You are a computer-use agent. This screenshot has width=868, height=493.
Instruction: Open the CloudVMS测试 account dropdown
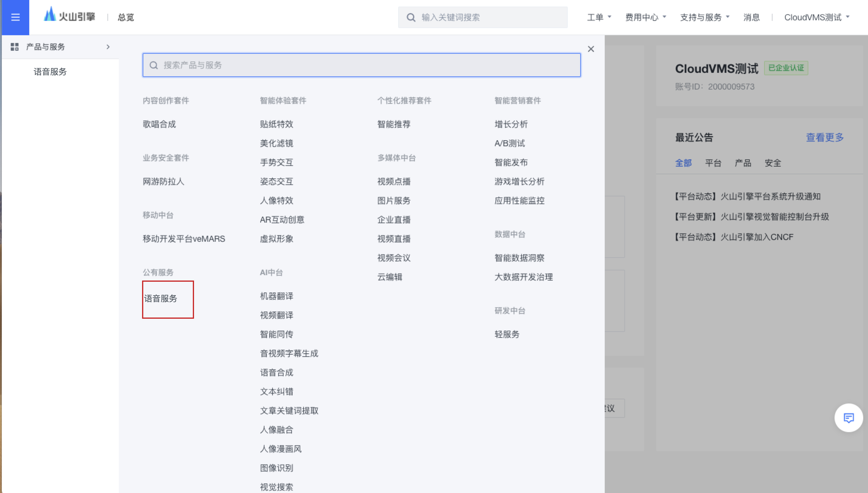pos(817,17)
